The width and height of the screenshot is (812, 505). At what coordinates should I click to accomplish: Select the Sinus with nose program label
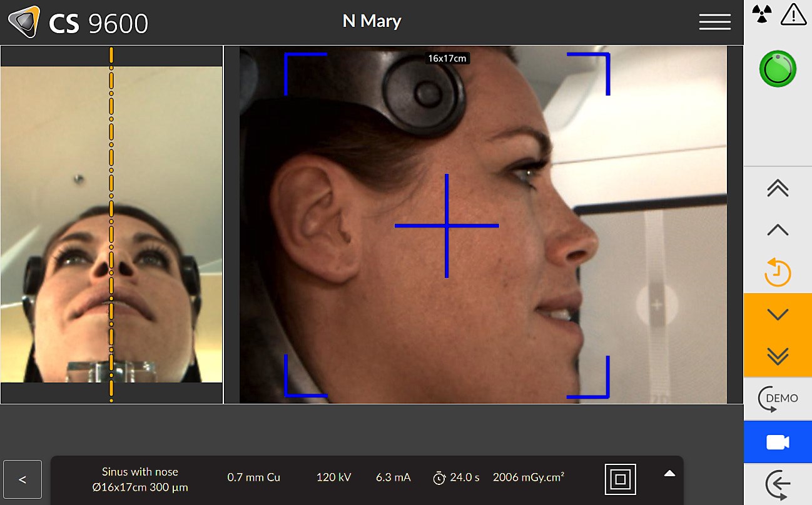click(140, 472)
